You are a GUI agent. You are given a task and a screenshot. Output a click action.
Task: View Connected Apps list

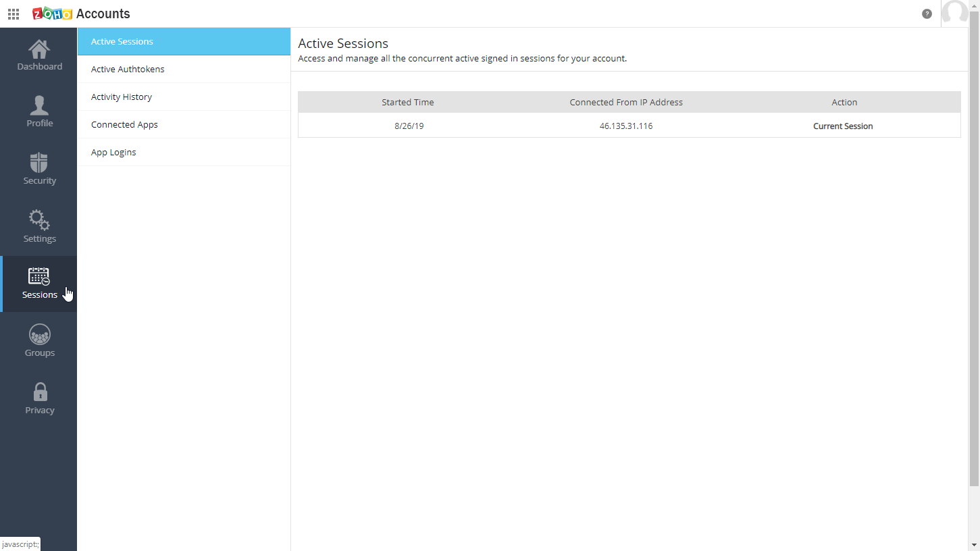click(124, 124)
